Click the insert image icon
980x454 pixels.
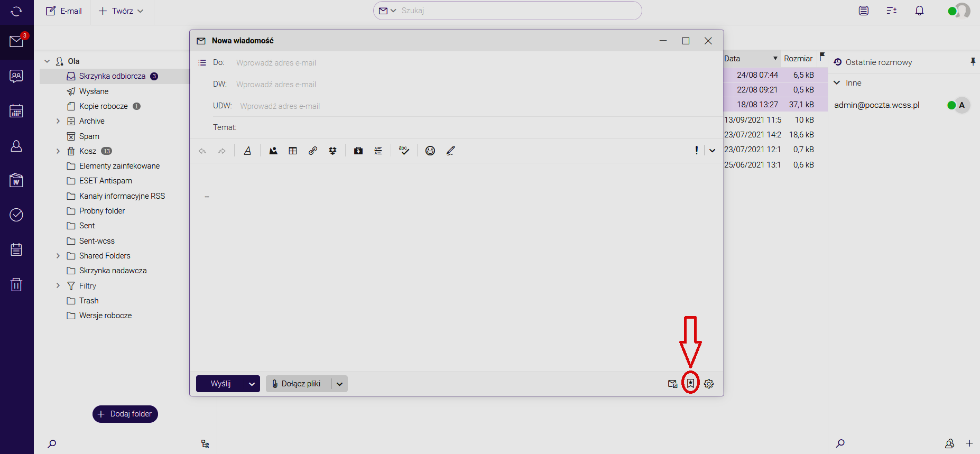coord(273,151)
